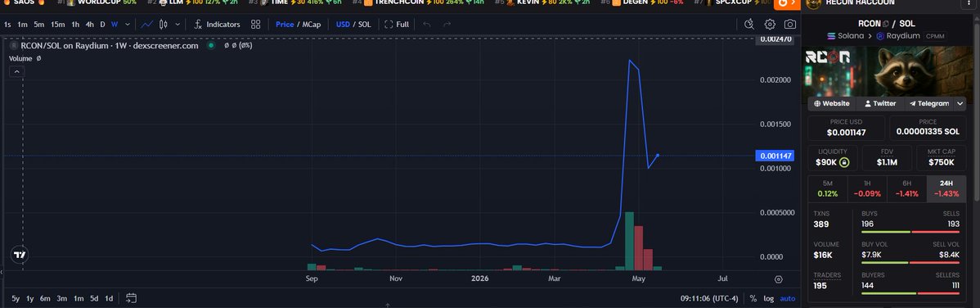980x308 pixels.
Task: Open the go-to-date calendar icon
Action: [x=131, y=298]
